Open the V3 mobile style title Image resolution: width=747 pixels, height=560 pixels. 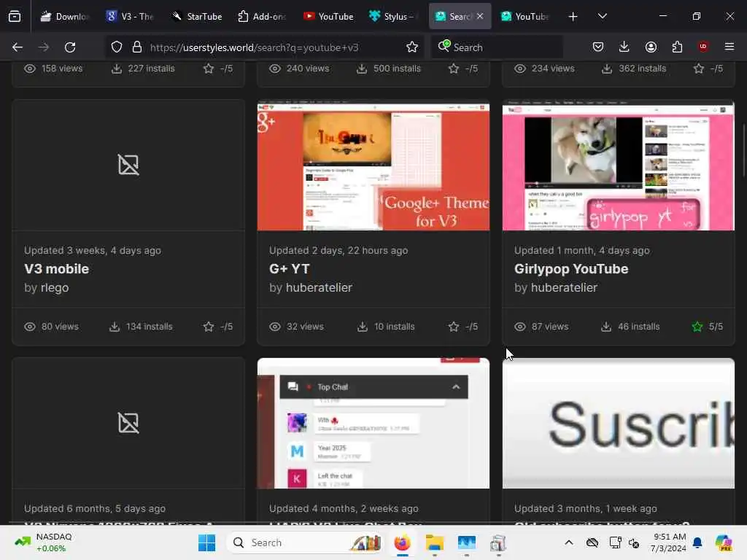57,269
